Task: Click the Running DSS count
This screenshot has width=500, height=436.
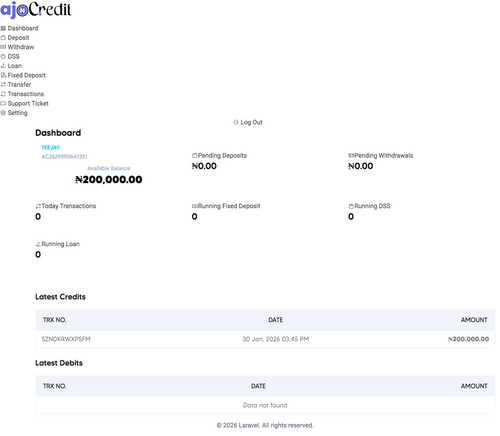Action: coord(351,216)
